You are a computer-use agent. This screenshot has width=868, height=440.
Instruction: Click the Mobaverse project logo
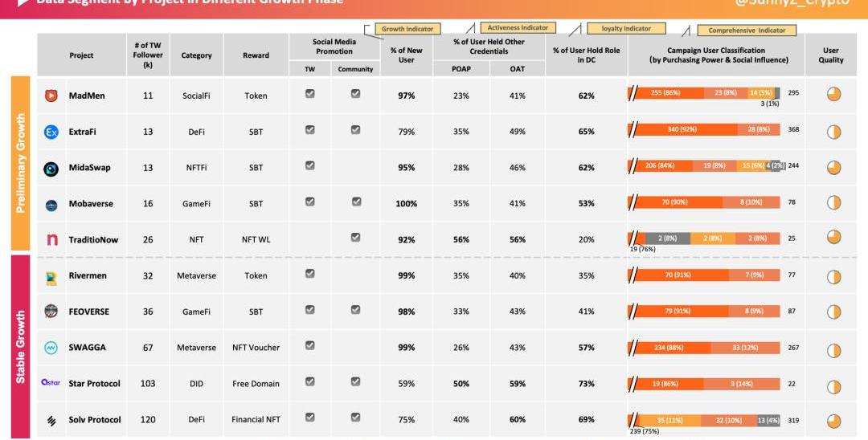click(51, 205)
